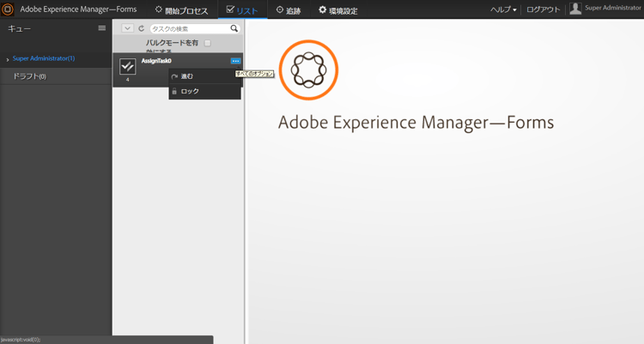Click the AssignTask0 task icon
The image size is (644, 344).
128,67
